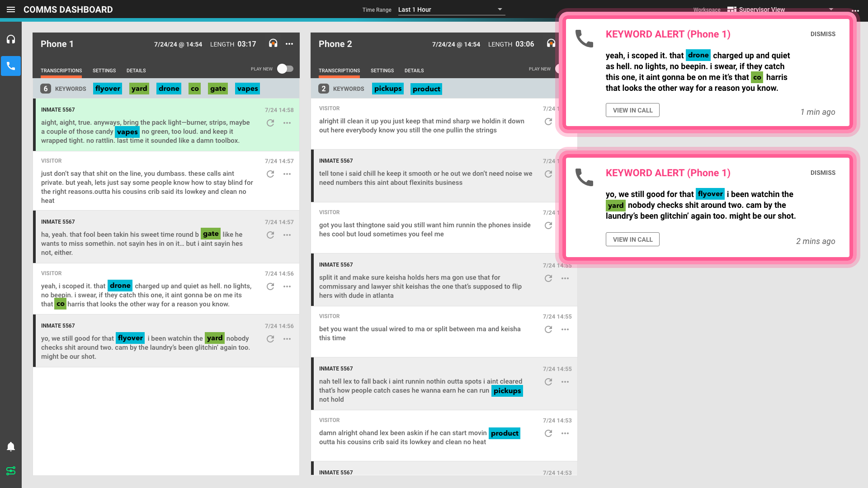Open the phone calls sidebar icon
The image size is (868, 488).
pyautogui.click(x=11, y=66)
